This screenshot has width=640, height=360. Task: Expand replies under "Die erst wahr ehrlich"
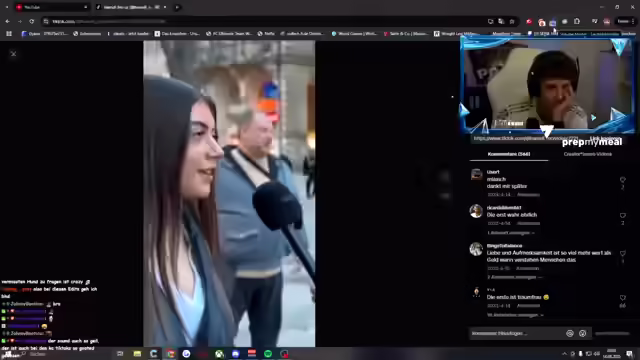coord(511,233)
